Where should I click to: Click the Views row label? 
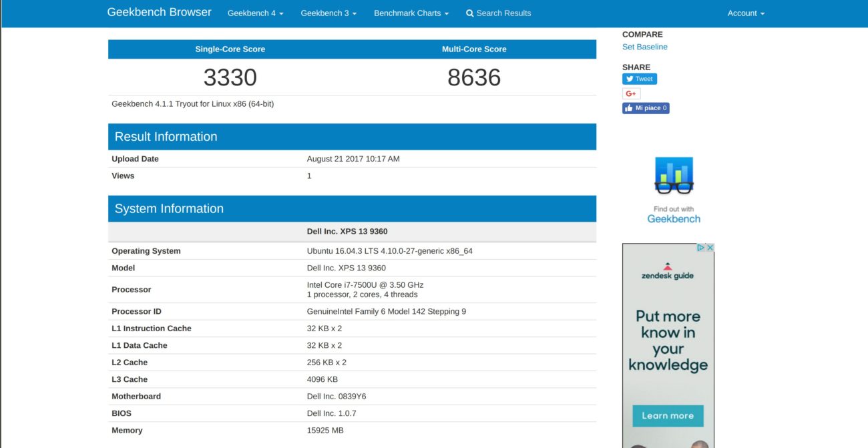(x=123, y=176)
